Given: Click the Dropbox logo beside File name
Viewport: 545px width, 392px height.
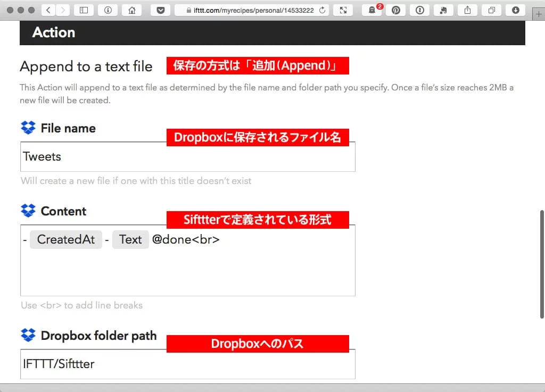Looking at the screenshot, I should [28, 128].
